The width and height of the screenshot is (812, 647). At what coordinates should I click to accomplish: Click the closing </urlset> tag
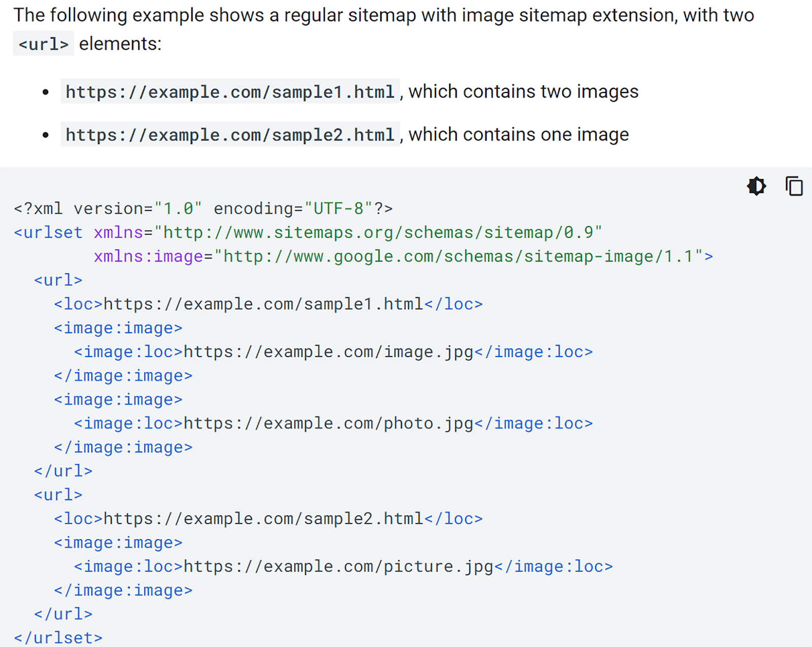pos(57,637)
